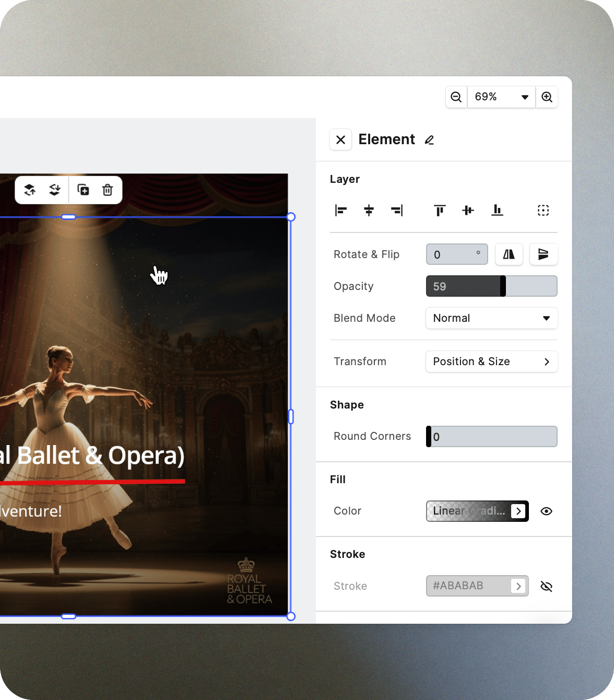Expand the Position & Size transform options
The width and height of the screenshot is (614, 700).
[491, 361]
